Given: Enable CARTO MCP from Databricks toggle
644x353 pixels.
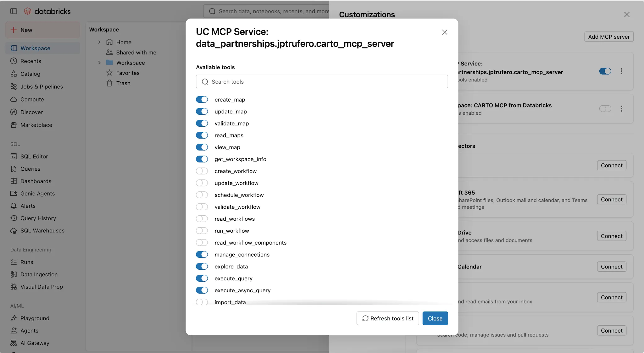Looking at the screenshot, I should pyautogui.click(x=605, y=109).
